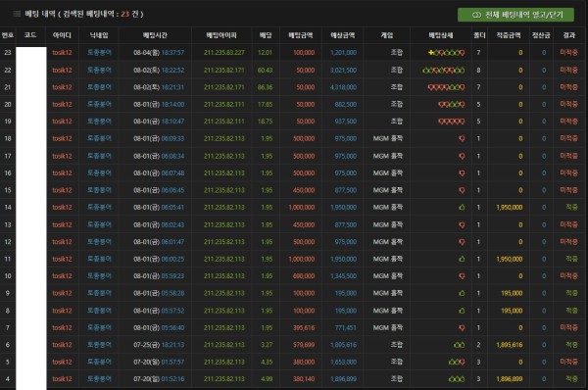Click the thumbs-down detail icon in row 7

[x=462, y=327]
